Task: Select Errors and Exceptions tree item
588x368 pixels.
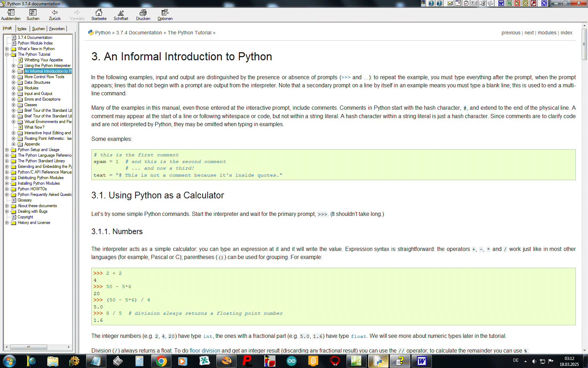Action: [42, 99]
